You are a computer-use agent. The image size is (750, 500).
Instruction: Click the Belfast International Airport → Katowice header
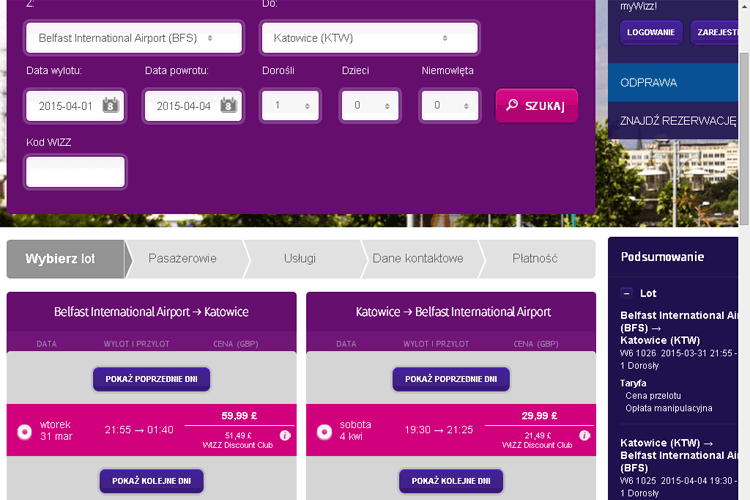point(152,312)
